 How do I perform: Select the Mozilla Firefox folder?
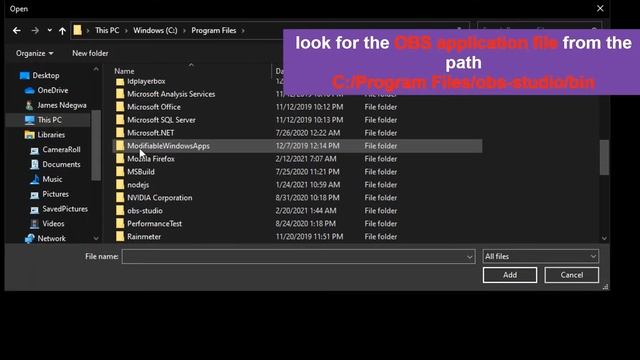pos(151,159)
